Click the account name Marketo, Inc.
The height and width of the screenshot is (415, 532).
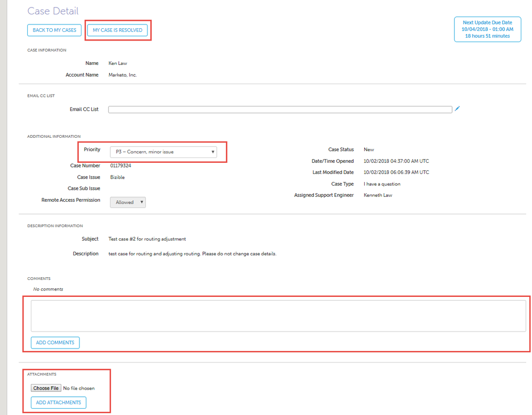click(122, 75)
